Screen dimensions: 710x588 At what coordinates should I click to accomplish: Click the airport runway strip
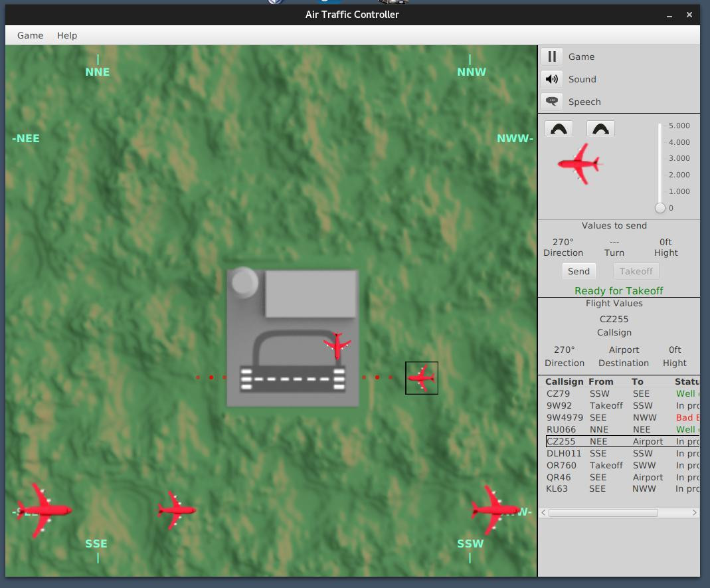pyautogui.click(x=292, y=379)
